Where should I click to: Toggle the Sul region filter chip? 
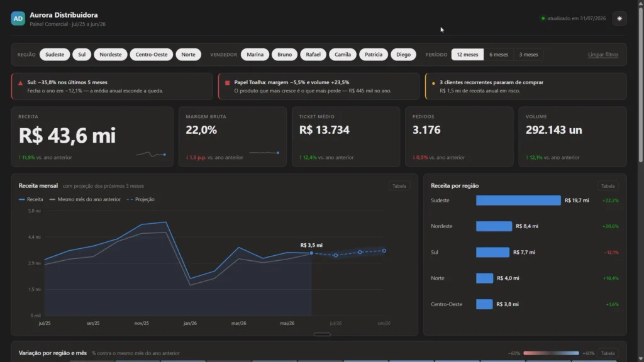pos(82,55)
